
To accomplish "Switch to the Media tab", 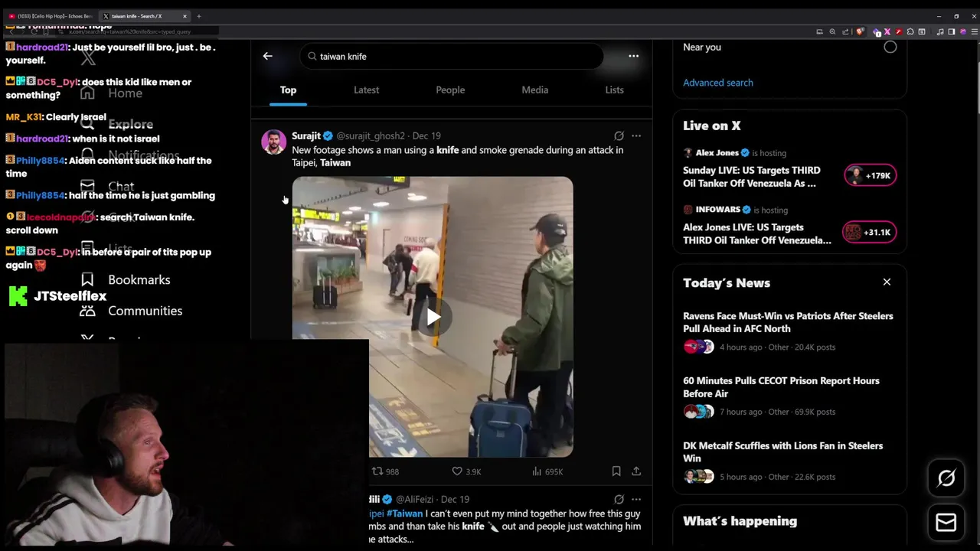I will tap(535, 90).
